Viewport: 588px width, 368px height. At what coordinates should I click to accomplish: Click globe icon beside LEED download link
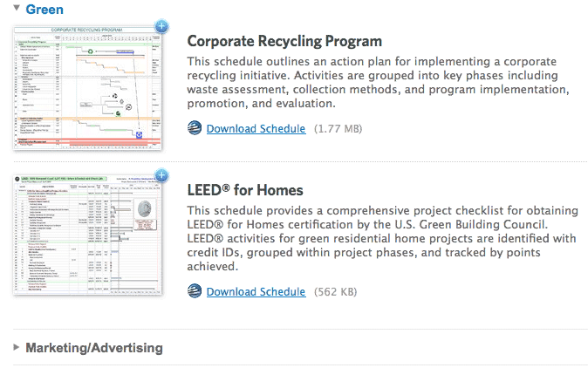point(195,291)
